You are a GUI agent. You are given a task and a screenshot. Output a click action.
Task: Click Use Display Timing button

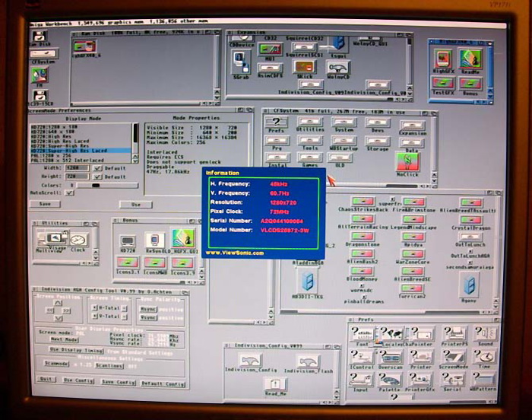[x=76, y=350]
